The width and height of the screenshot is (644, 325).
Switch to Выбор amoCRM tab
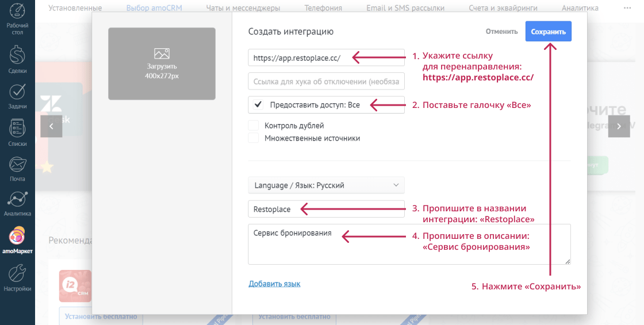pos(154,8)
